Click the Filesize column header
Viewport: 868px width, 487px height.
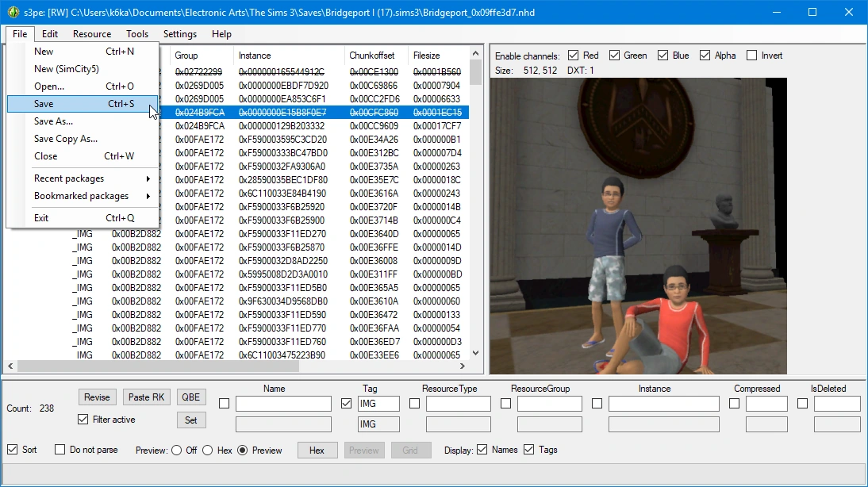pyautogui.click(x=427, y=56)
